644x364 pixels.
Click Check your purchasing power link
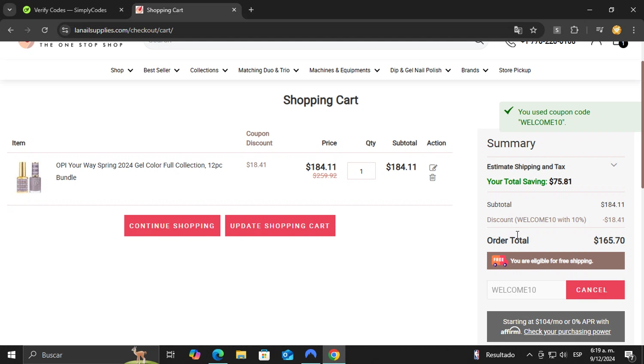567,332
